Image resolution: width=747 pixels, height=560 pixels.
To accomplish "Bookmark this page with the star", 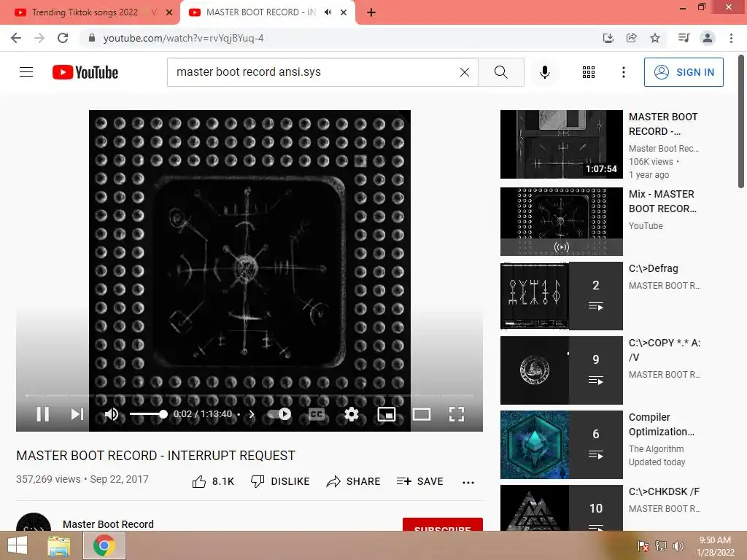I will tap(655, 38).
